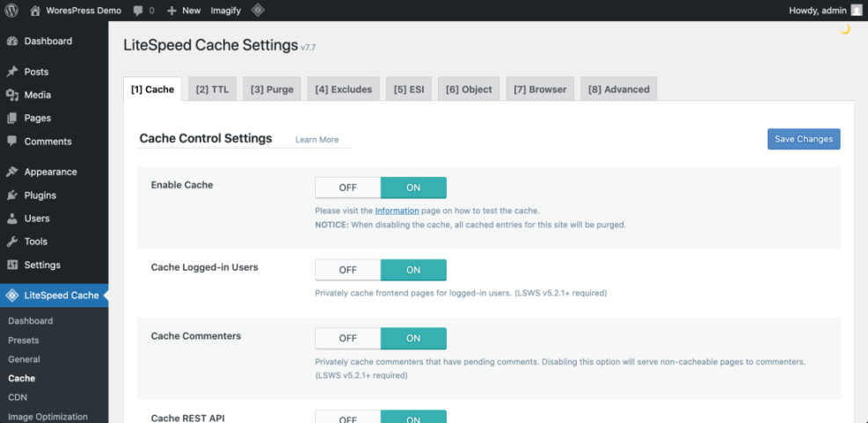This screenshot has height=423, width=868.
Task: Turn Enable Cache ON
Action: (413, 187)
